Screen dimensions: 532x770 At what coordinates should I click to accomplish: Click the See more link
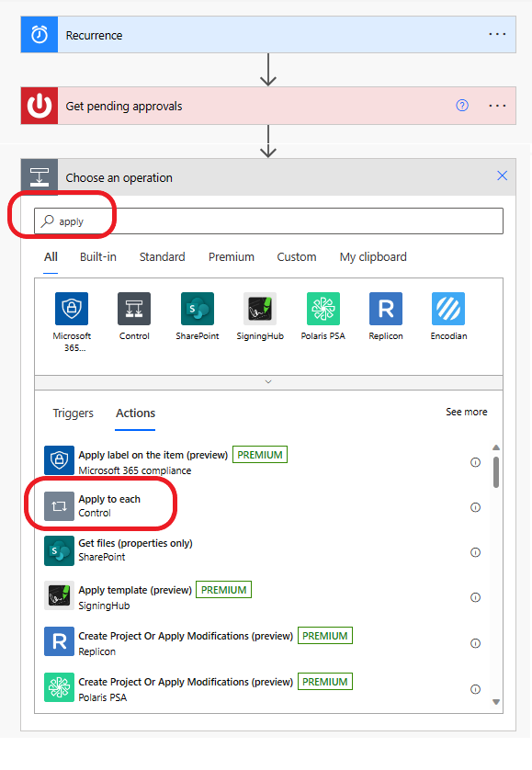click(467, 412)
